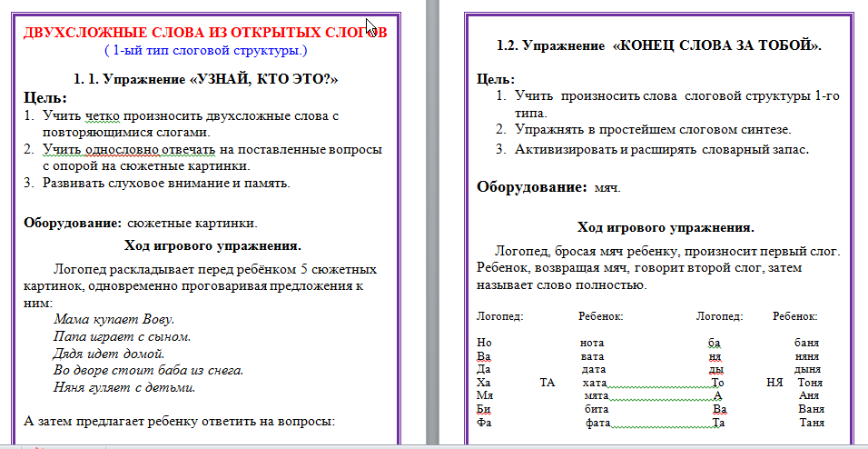This screenshot has height=449, width=868.
Task: Click 'Активизировать и расширять словарный запас.'
Action: pyautogui.click(x=662, y=149)
